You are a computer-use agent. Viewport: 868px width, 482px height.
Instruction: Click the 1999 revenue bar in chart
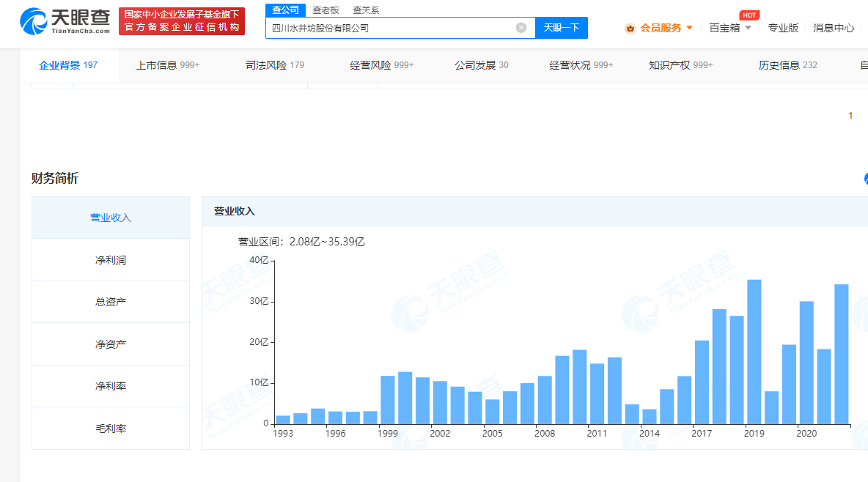click(388, 400)
